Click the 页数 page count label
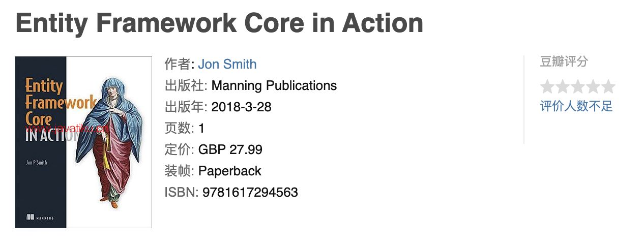Image resolution: width=644 pixels, height=245 pixels. click(178, 128)
